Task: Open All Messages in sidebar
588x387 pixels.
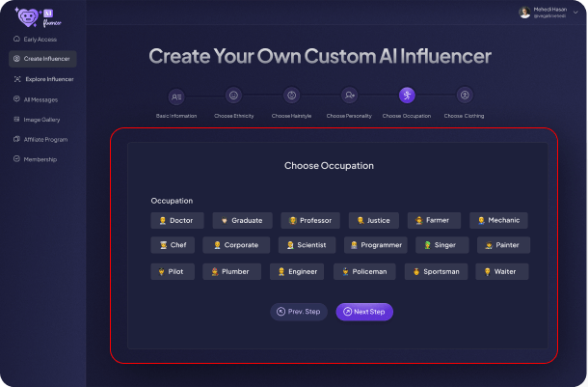Action: pos(36,99)
